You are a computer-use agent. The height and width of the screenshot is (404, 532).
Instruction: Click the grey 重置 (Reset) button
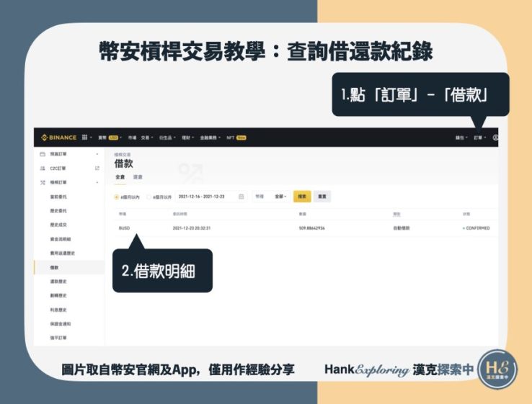point(322,197)
